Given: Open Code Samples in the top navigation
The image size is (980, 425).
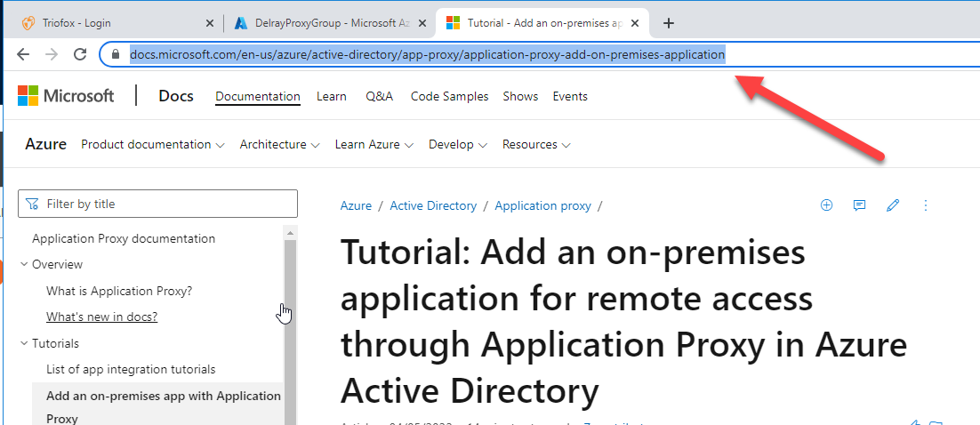Looking at the screenshot, I should tap(449, 96).
